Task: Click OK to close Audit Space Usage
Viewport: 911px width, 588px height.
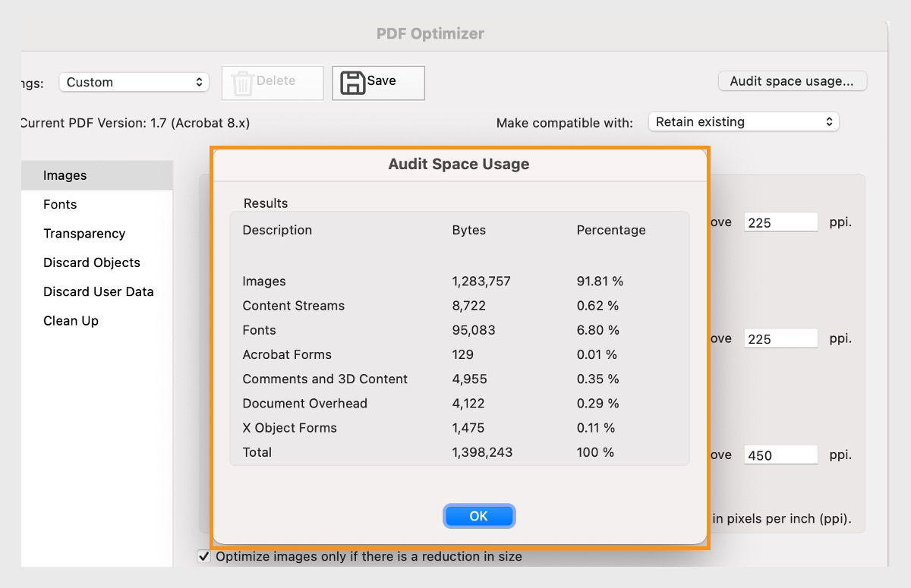Action: pos(479,515)
